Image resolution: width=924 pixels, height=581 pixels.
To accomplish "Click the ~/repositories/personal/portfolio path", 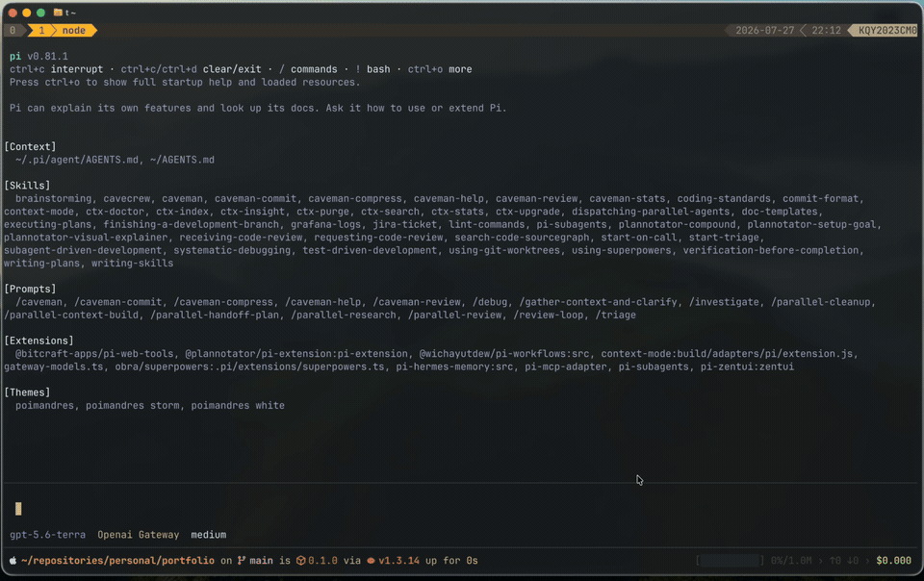I will click(117, 561).
